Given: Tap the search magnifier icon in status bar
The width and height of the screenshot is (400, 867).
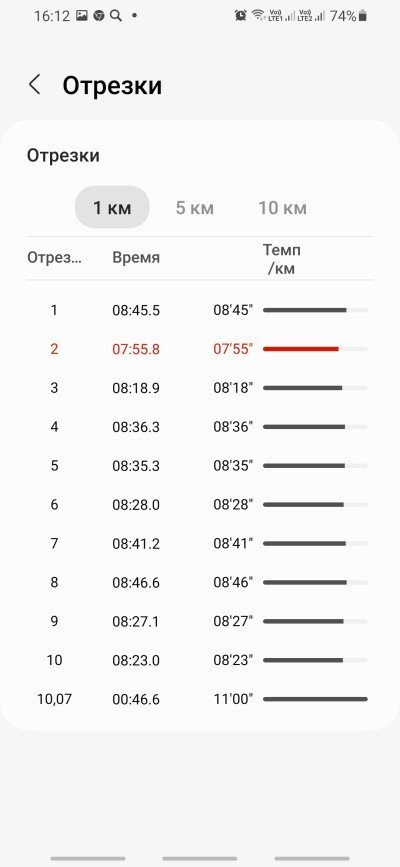Looking at the screenshot, I should click(x=116, y=16).
